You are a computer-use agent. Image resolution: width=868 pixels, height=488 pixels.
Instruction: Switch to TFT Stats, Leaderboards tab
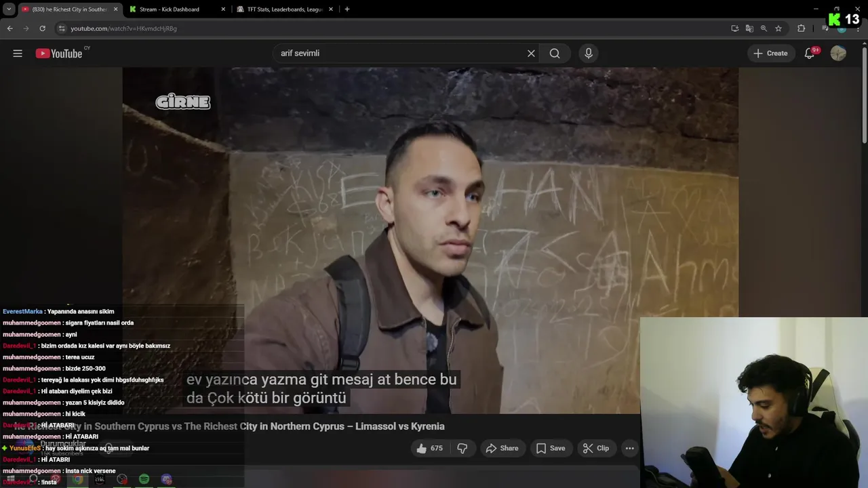pos(285,9)
